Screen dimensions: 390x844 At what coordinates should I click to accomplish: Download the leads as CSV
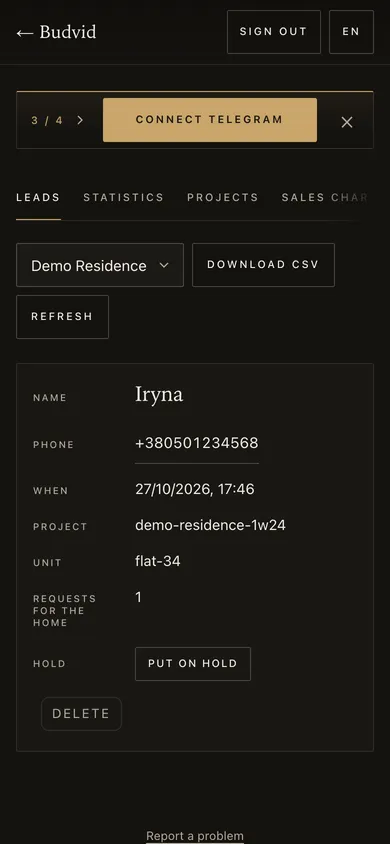(x=263, y=265)
